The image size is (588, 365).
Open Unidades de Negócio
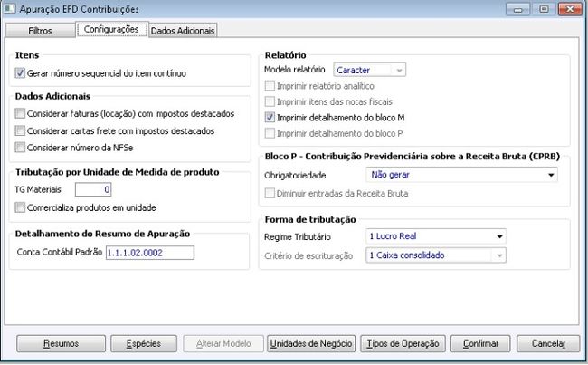pyautogui.click(x=311, y=343)
